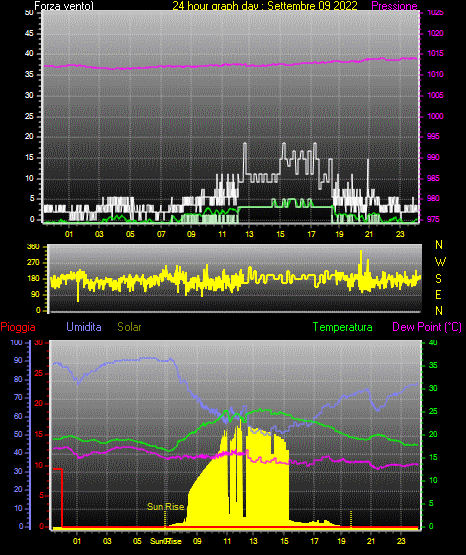The image size is (466, 555).
Task: Click the E compass direction label
Action: click(x=438, y=294)
